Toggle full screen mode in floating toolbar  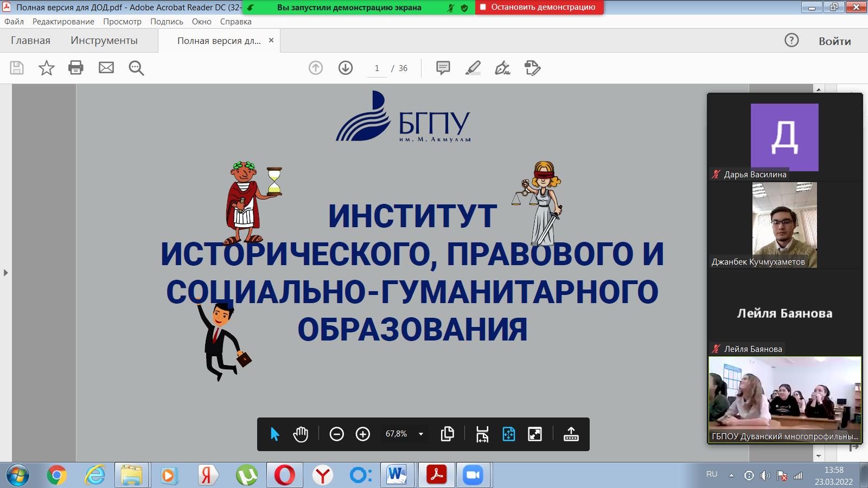(535, 434)
